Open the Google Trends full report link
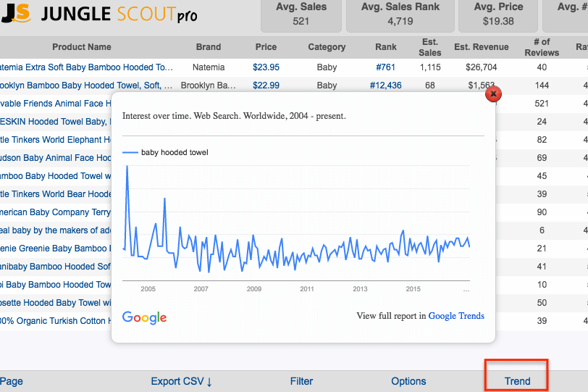 (x=456, y=316)
